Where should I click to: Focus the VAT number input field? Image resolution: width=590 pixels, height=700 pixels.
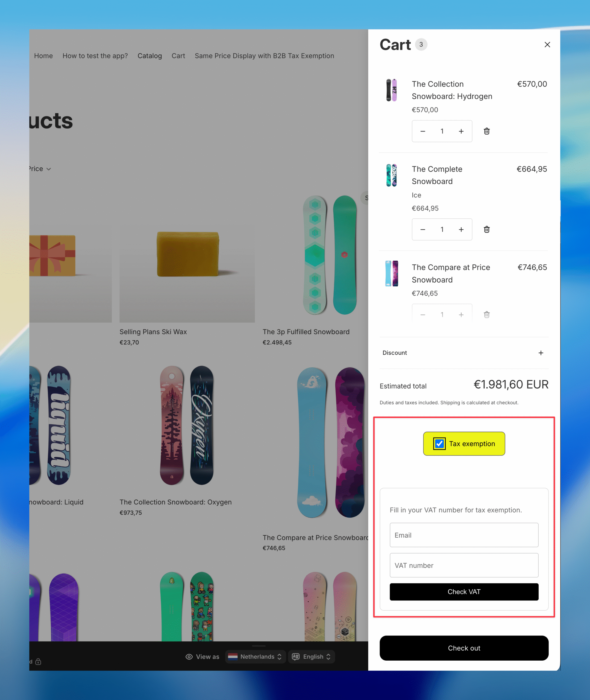tap(464, 565)
